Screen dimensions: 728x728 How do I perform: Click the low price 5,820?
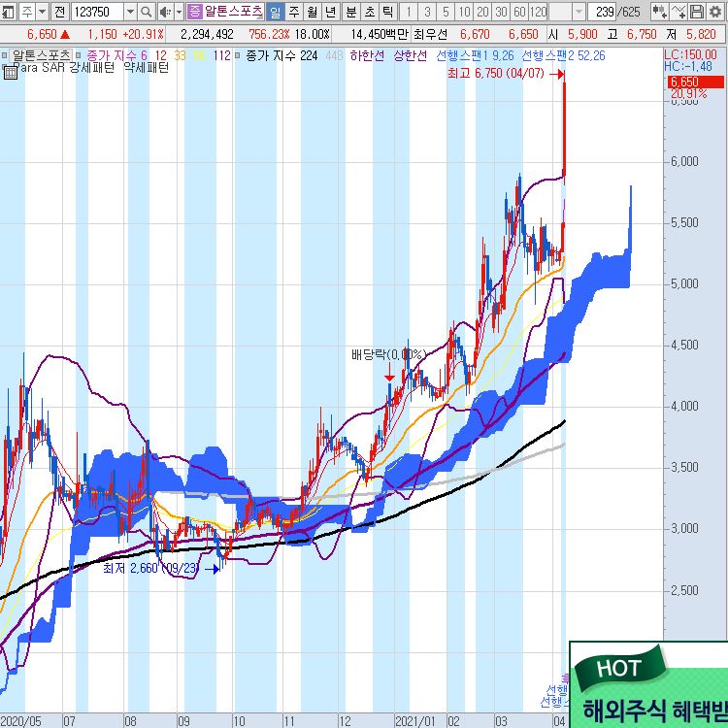click(701, 34)
